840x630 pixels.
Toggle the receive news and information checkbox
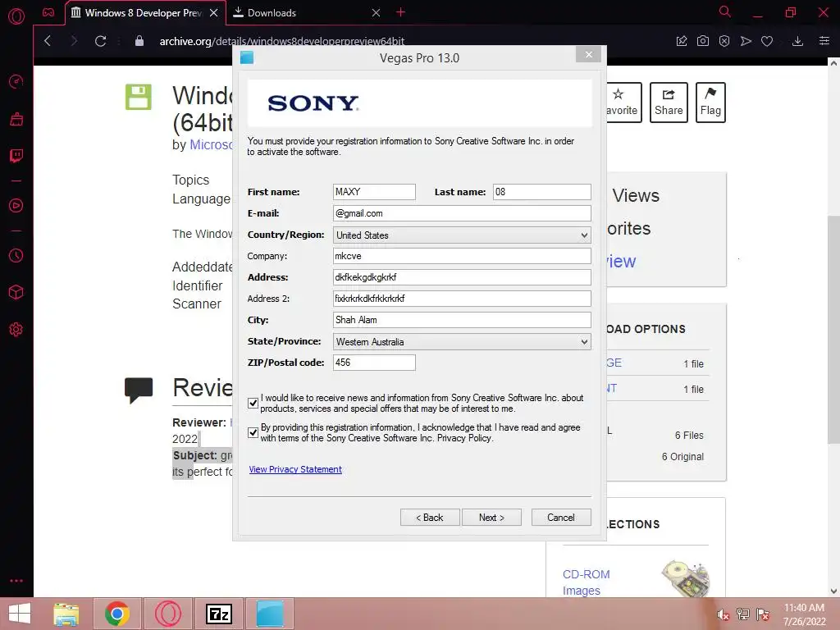(253, 403)
